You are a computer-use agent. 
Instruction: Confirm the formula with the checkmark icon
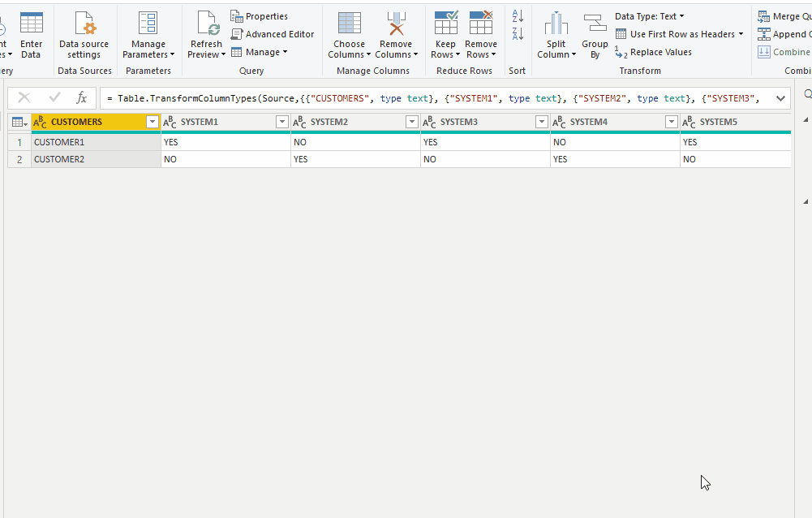coord(54,97)
